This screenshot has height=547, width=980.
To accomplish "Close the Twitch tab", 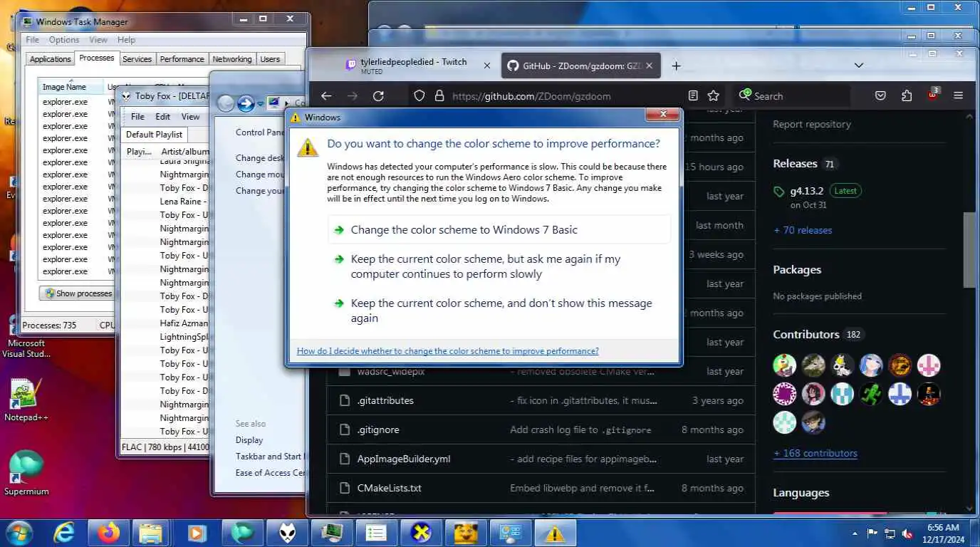I will (x=487, y=66).
